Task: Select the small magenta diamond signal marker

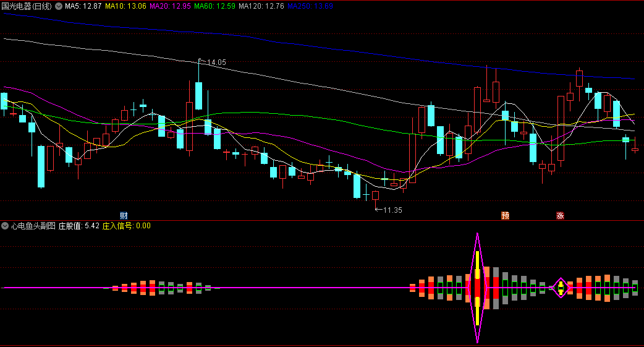Action: click(561, 288)
